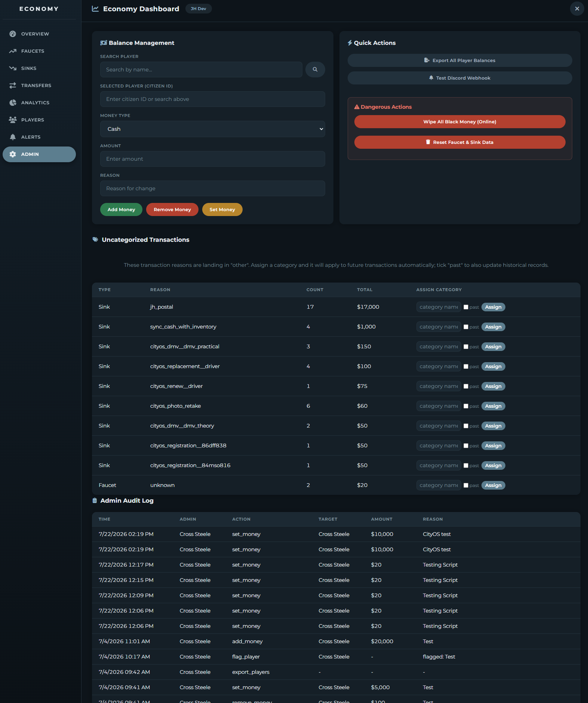Tick the past checkbox for jh_postal

click(x=466, y=307)
